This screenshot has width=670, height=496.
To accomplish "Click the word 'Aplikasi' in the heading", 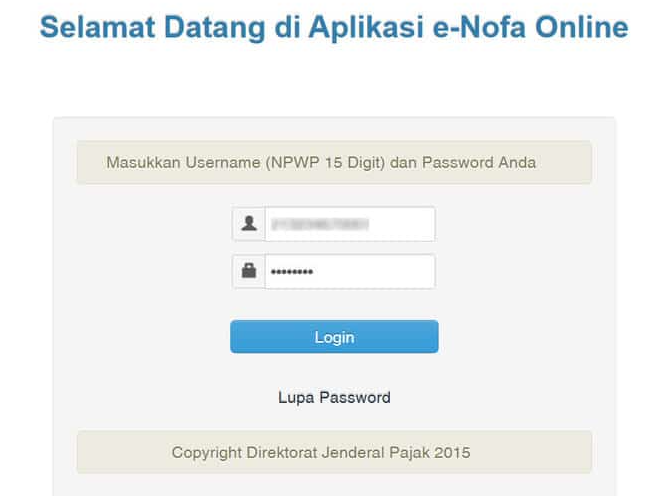I will 366,28.
